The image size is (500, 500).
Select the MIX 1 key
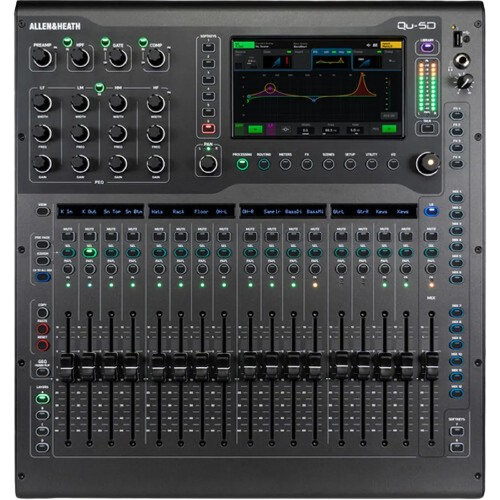tap(456, 198)
